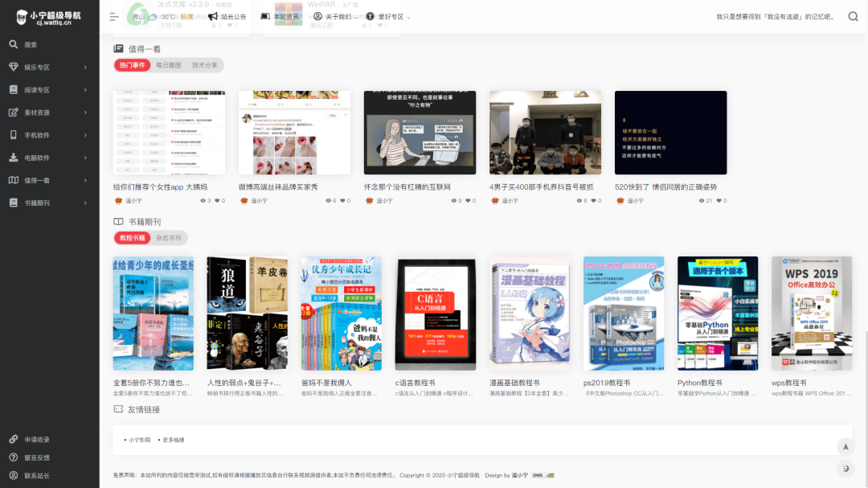Open 搜索 with the sidebar magnifier icon
This screenshot has width=868, height=488.
pos(14,44)
